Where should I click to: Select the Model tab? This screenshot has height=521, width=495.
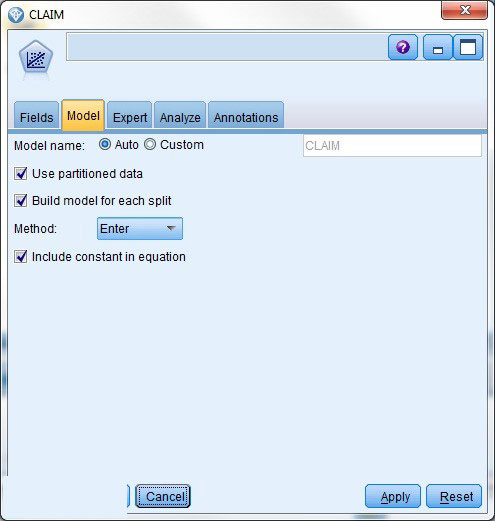pos(83,114)
